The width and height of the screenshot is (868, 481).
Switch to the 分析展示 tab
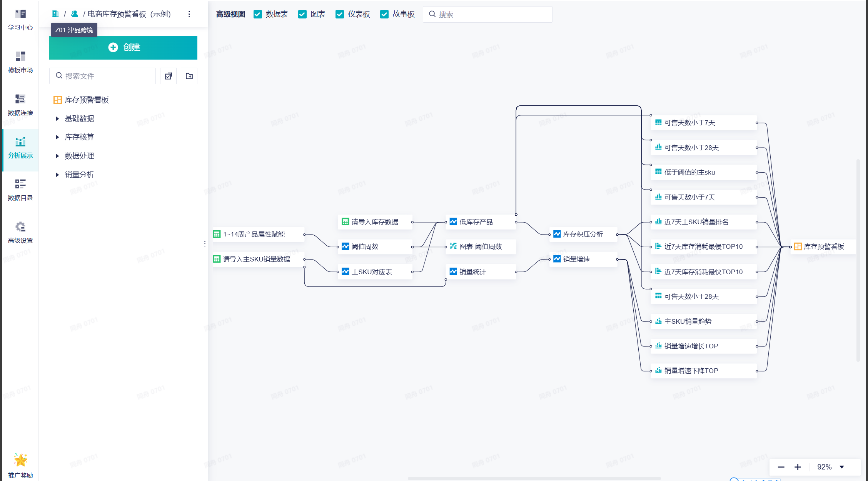(20, 147)
